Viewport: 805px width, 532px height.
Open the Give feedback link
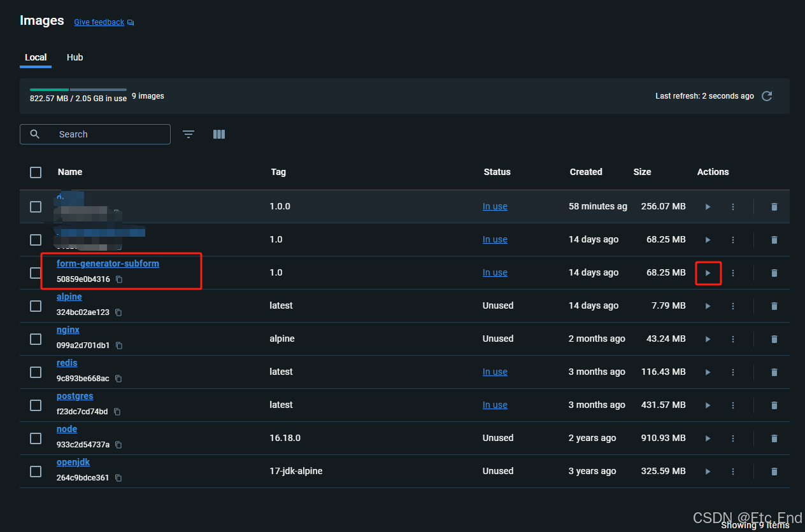tap(99, 22)
